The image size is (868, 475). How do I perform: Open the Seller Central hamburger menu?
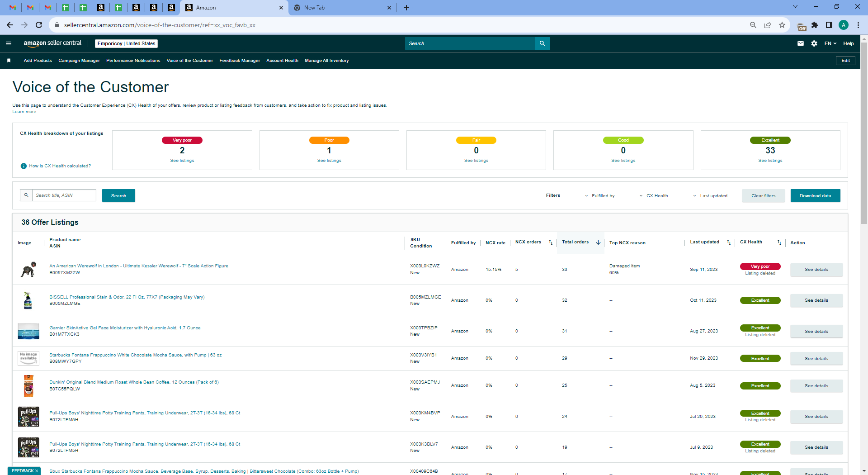(8, 43)
